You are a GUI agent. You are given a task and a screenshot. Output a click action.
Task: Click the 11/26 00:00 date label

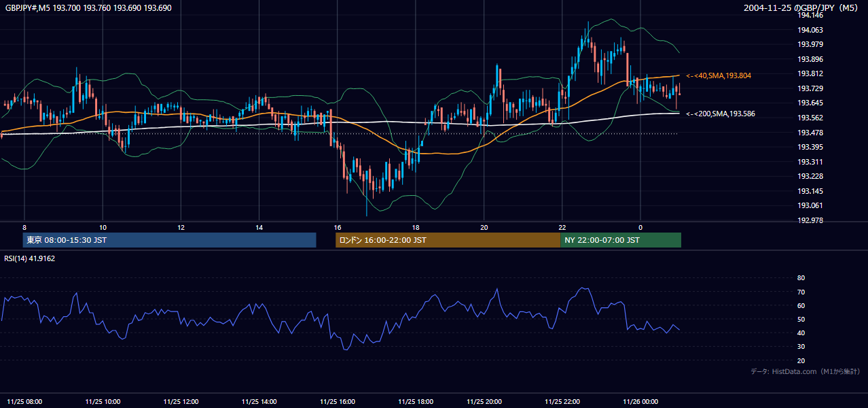pyautogui.click(x=640, y=402)
